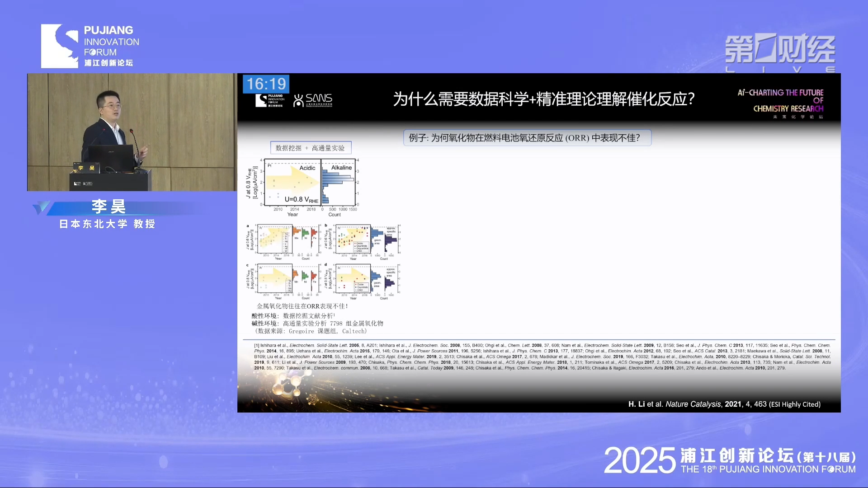
Task: Click the 16:19 timer on the slide
Action: coord(266,84)
